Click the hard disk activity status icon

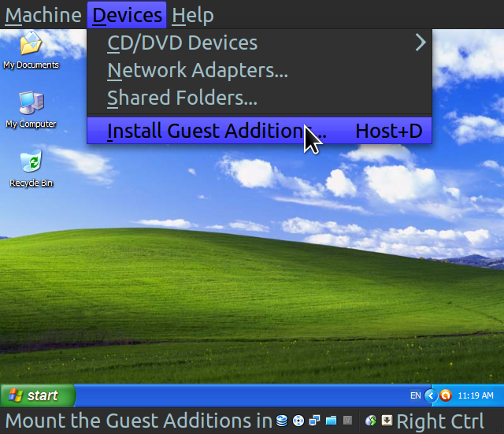point(282,421)
